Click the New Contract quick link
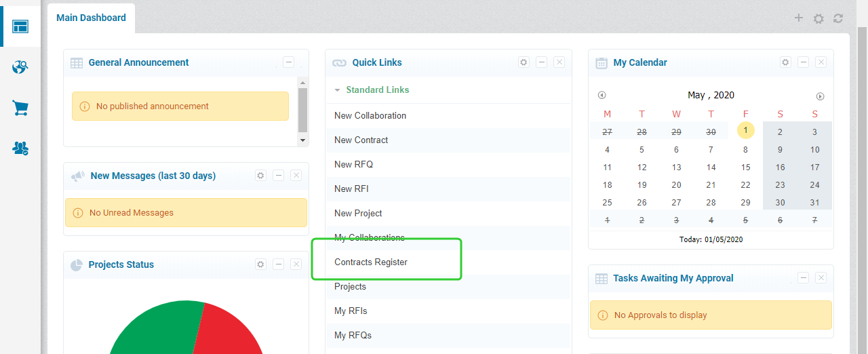 pos(361,140)
